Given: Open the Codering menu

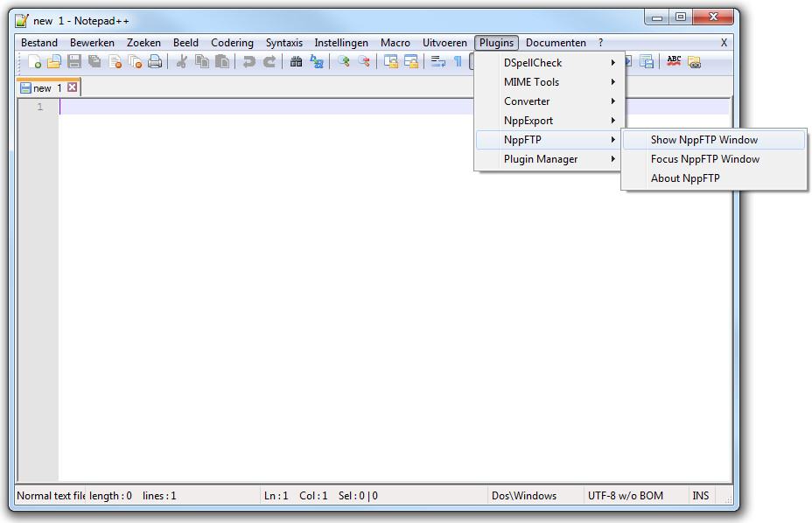Looking at the screenshot, I should (232, 43).
